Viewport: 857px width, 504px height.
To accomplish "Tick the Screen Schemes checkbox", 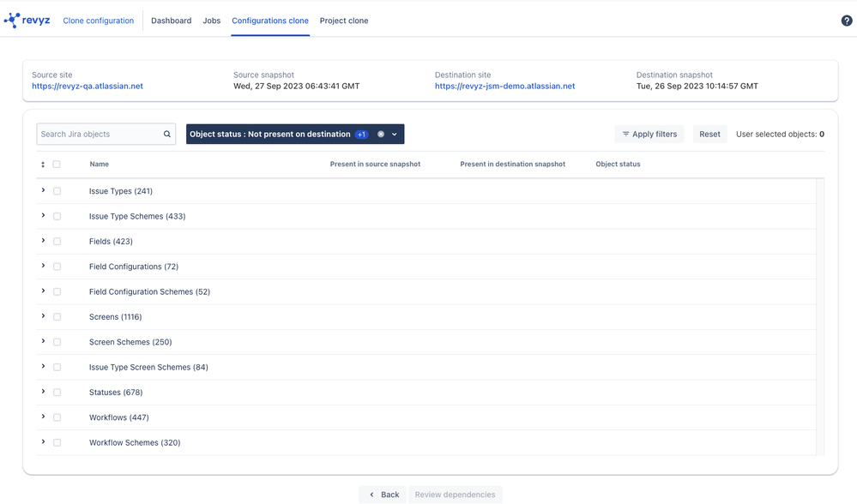I will click(x=57, y=342).
